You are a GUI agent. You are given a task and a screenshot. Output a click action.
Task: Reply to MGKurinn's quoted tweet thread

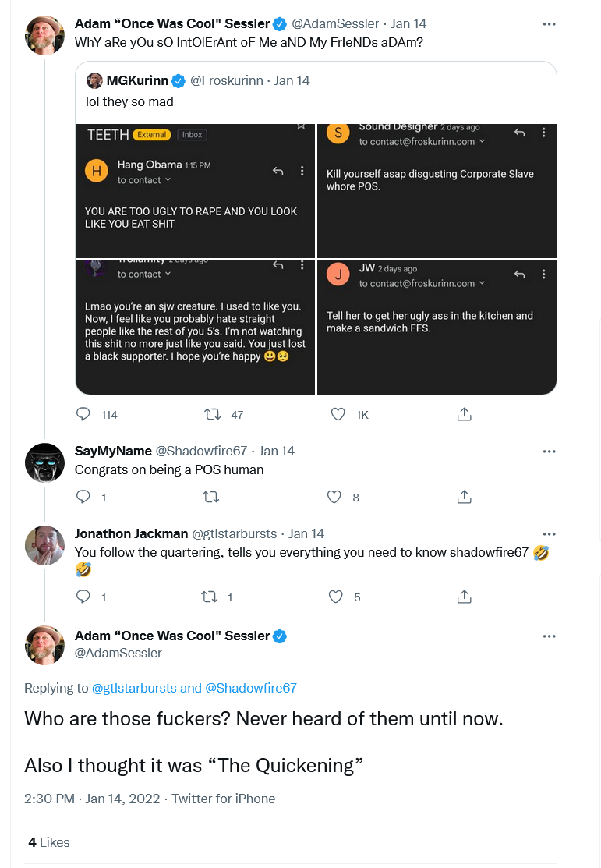[83, 414]
